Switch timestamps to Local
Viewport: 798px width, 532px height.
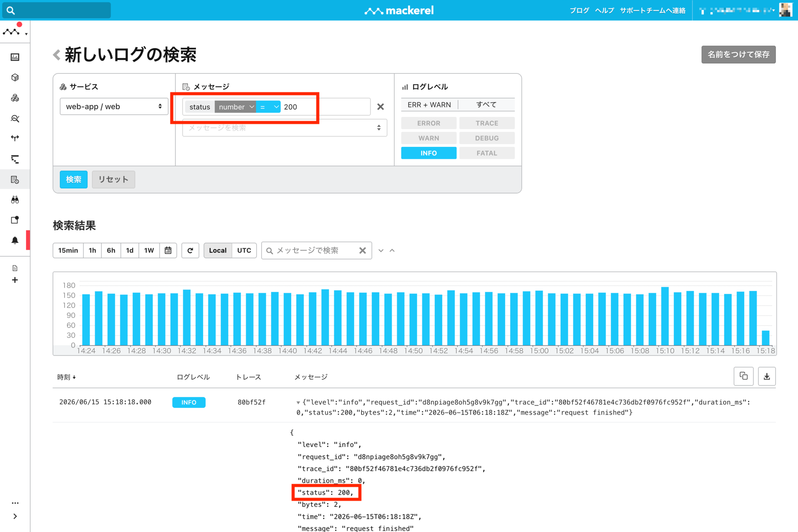point(218,250)
